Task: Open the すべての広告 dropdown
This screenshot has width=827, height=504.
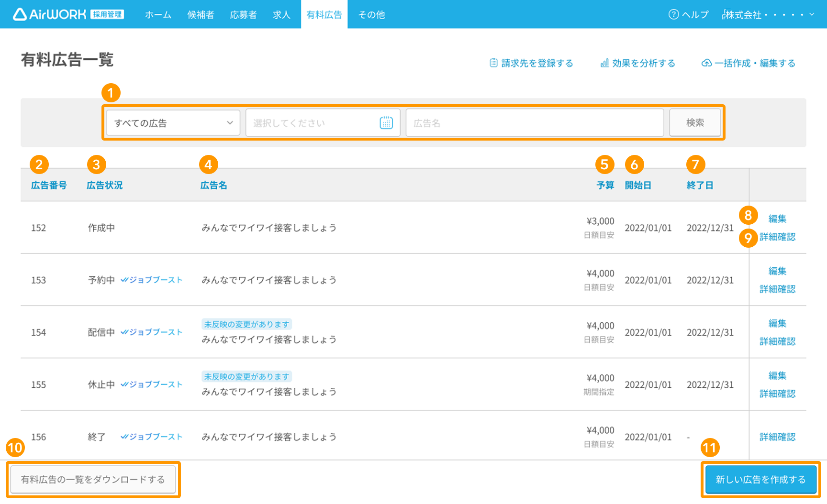Action: click(x=173, y=123)
